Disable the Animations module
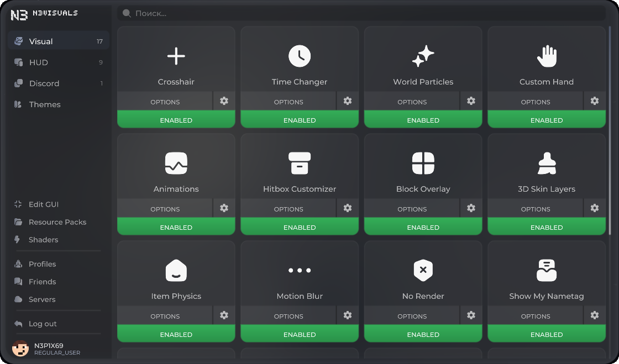This screenshot has width=619, height=364. 176,227
